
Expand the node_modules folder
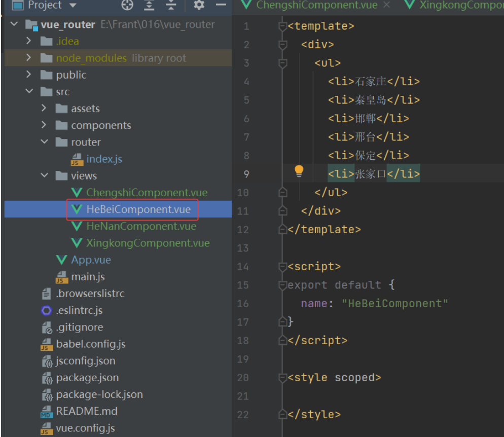(28, 57)
